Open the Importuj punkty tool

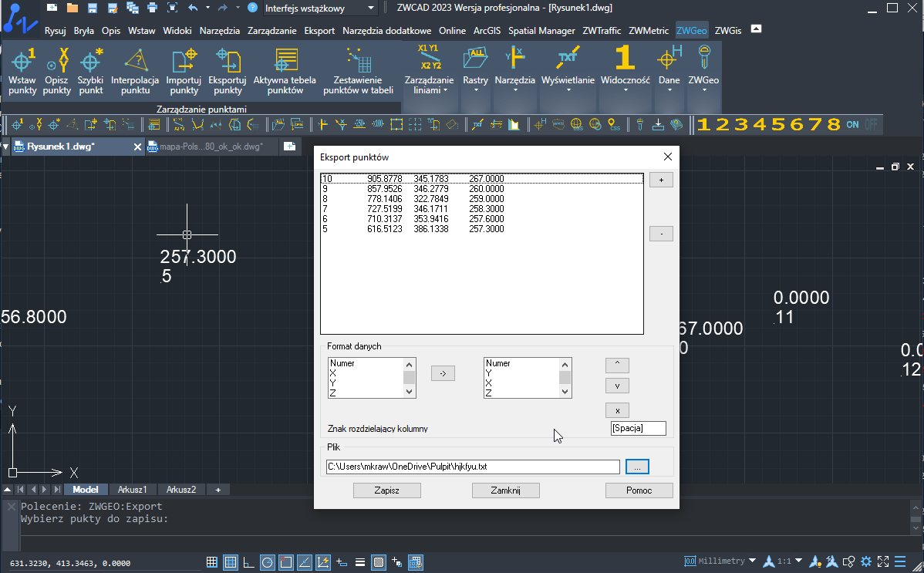tap(184, 71)
